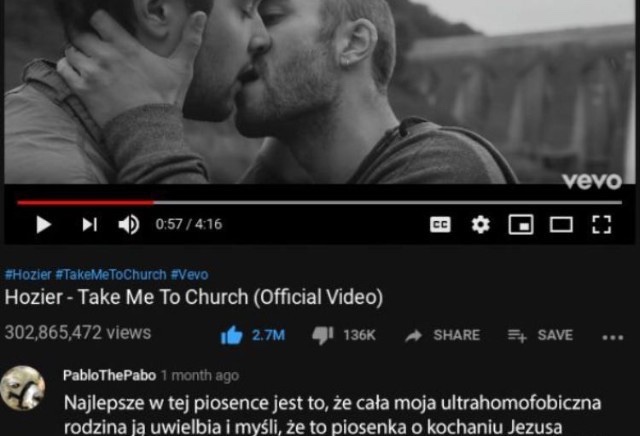Open the #Vevo hashtag link
This screenshot has height=436, width=640.
point(189,274)
